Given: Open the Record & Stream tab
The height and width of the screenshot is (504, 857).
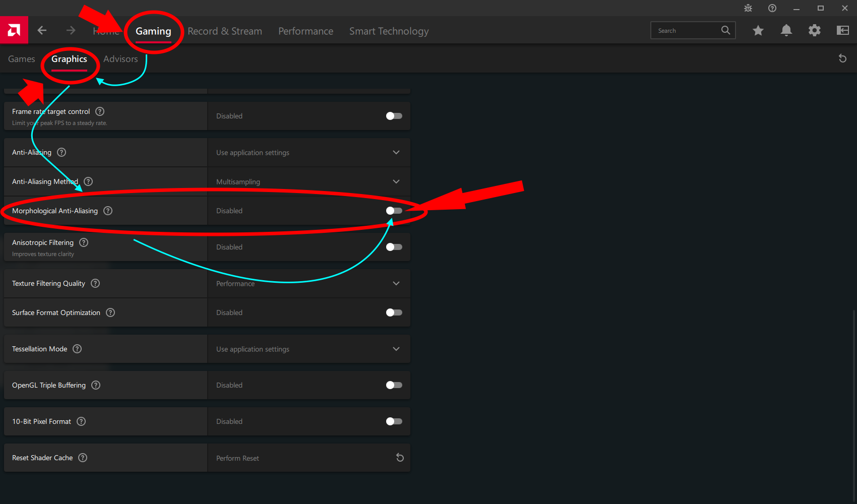Looking at the screenshot, I should [225, 31].
